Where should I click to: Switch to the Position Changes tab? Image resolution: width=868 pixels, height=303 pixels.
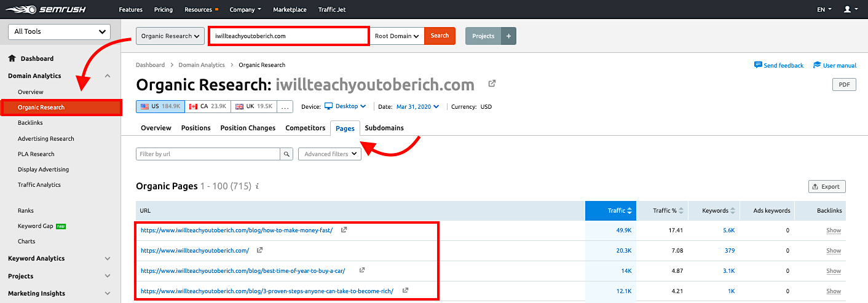coord(248,128)
